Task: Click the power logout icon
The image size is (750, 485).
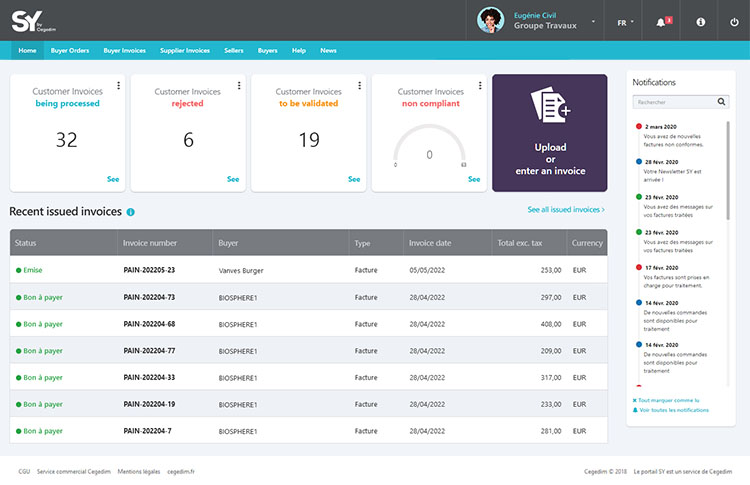Action: coord(734,22)
